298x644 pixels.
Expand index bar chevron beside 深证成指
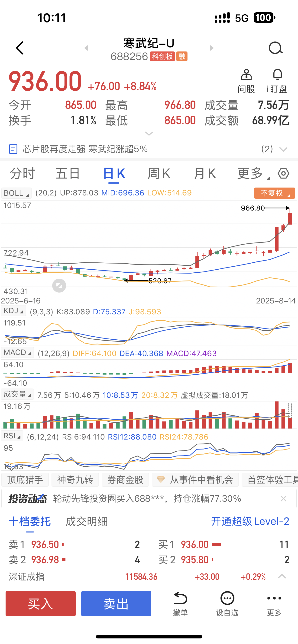click(282, 577)
